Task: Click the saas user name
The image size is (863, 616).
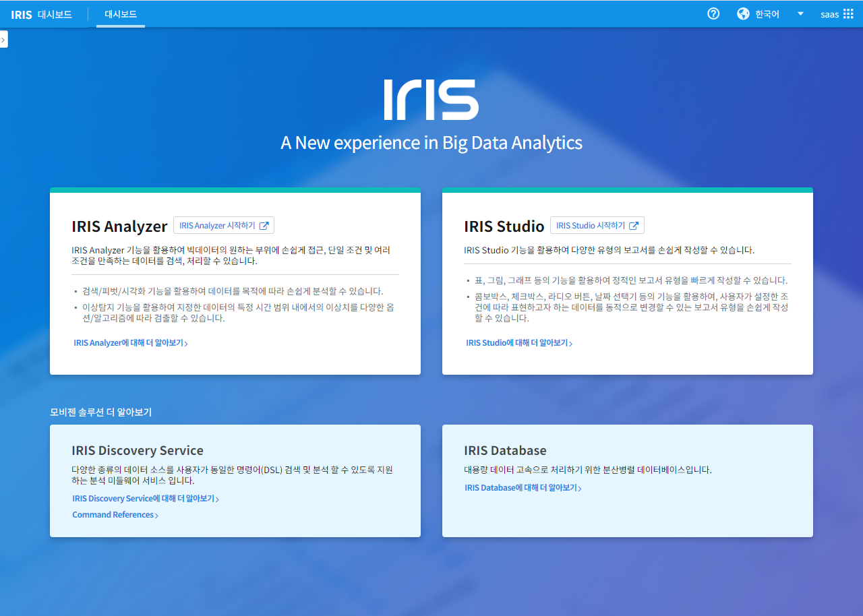Action: [830, 14]
